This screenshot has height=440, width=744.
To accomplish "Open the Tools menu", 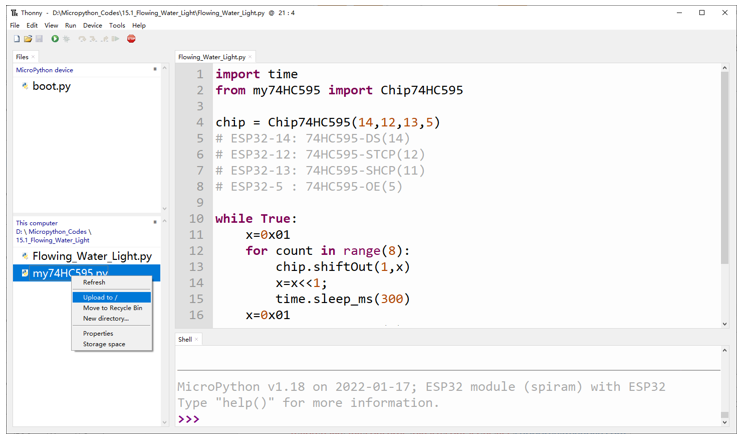I will pyautogui.click(x=117, y=26).
